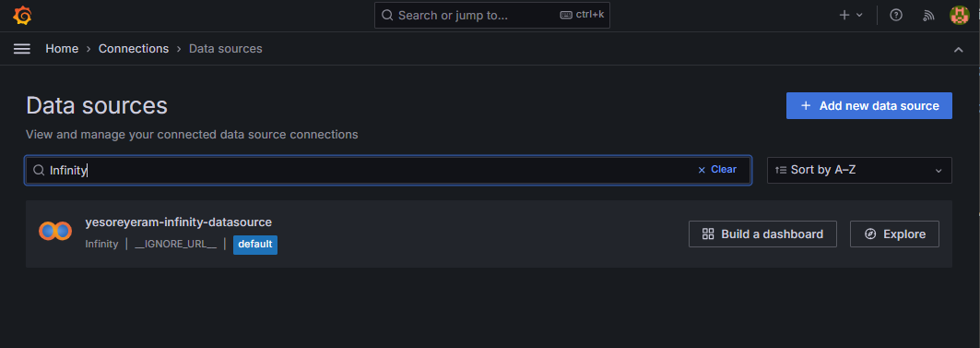Screen dimensions: 980x348
Task: Click the compass icon on Explore button
Action: coord(870,234)
